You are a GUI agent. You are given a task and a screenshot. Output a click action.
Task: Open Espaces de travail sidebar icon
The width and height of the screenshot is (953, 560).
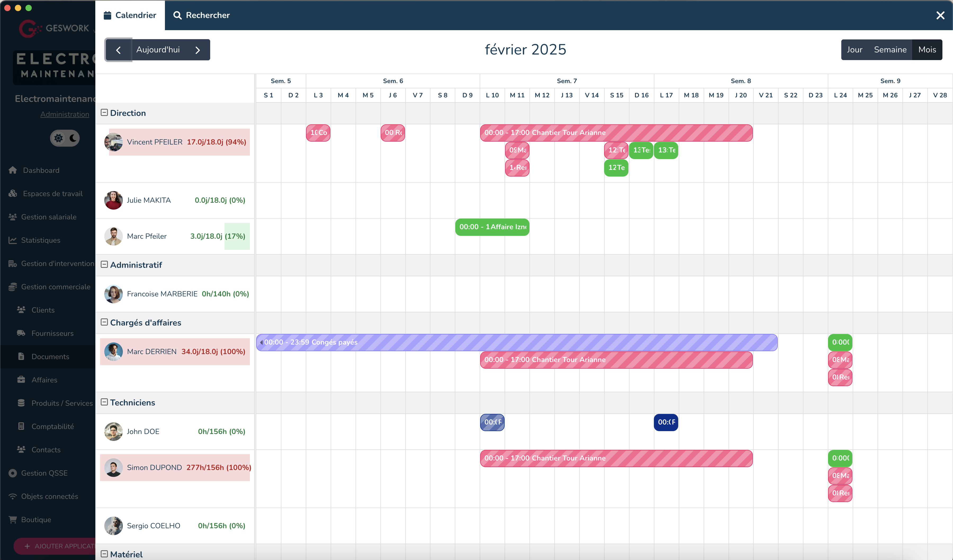click(13, 194)
